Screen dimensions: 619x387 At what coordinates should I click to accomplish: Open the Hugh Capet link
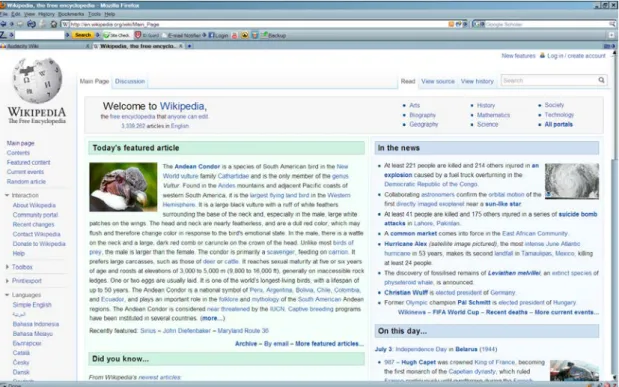(418, 362)
